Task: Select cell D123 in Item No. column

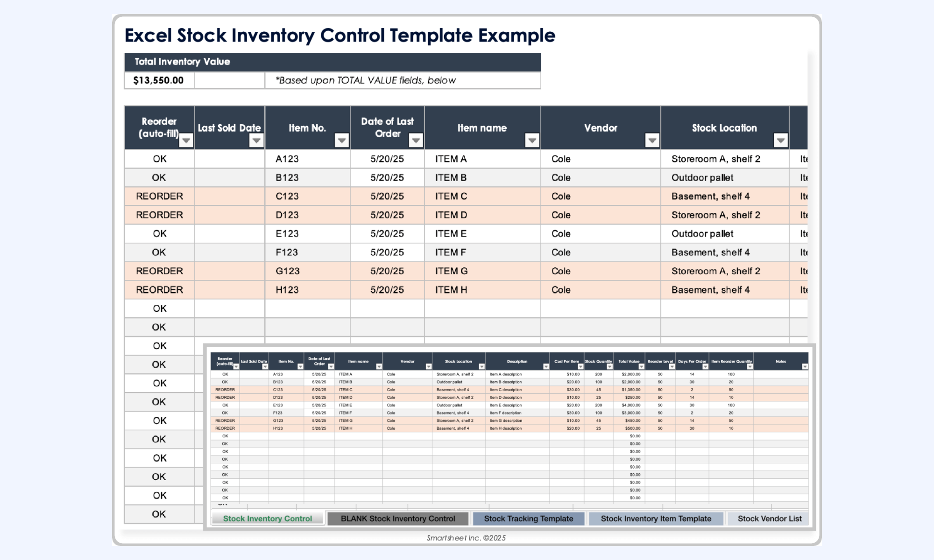Action: [307, 215]
